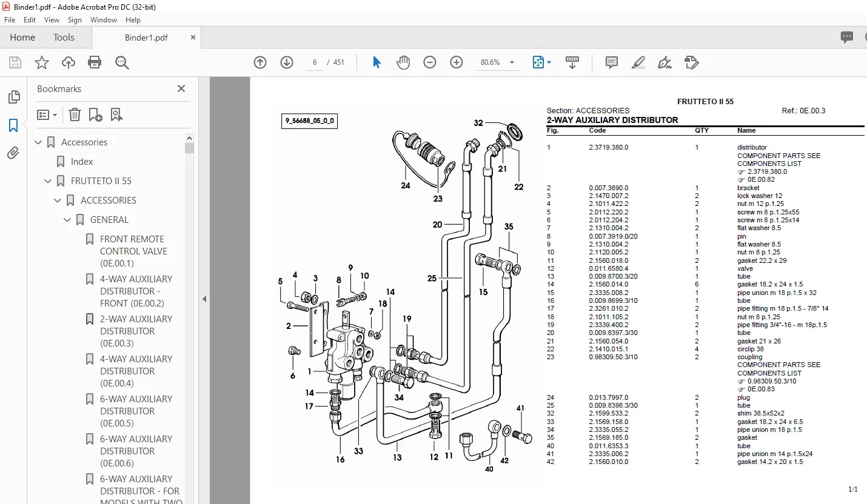
Task: Select the Binder1.pdf document tab
Action: [x=146, y=38]
